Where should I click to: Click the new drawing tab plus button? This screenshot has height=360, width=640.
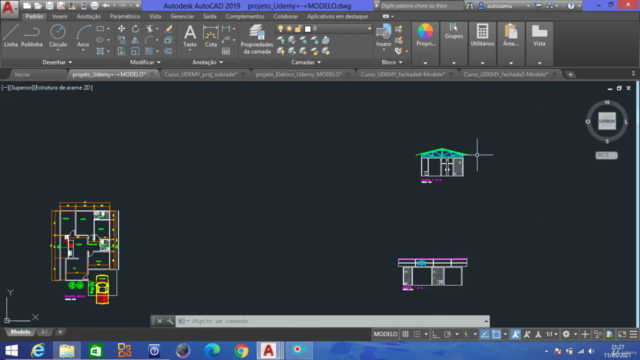570,74
